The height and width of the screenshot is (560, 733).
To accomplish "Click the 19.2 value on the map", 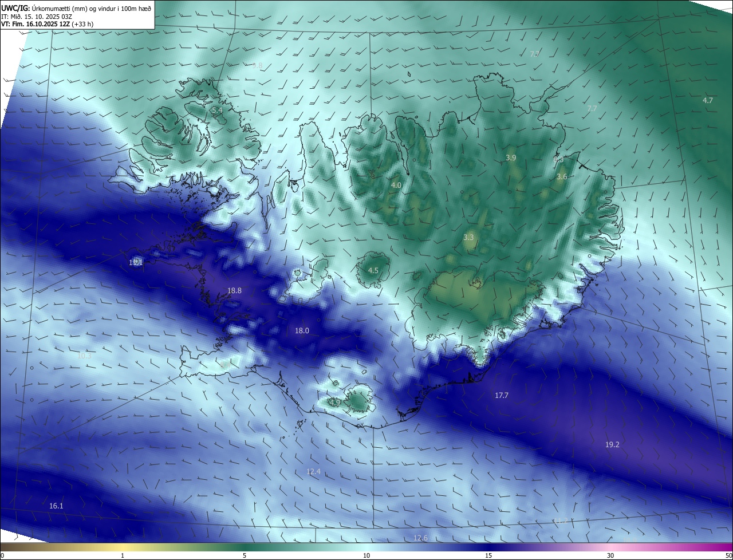I will (x=612, y=444).
